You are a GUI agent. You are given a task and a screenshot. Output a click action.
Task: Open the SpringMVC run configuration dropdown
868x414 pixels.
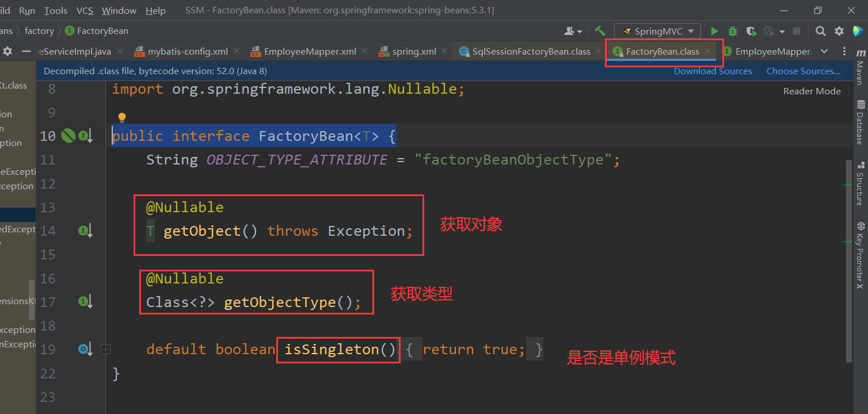[x=657, y=31]
